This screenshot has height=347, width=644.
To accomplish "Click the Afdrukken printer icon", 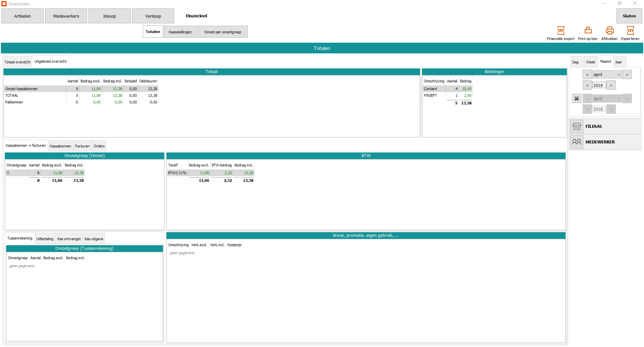I will tap(610, 31).
